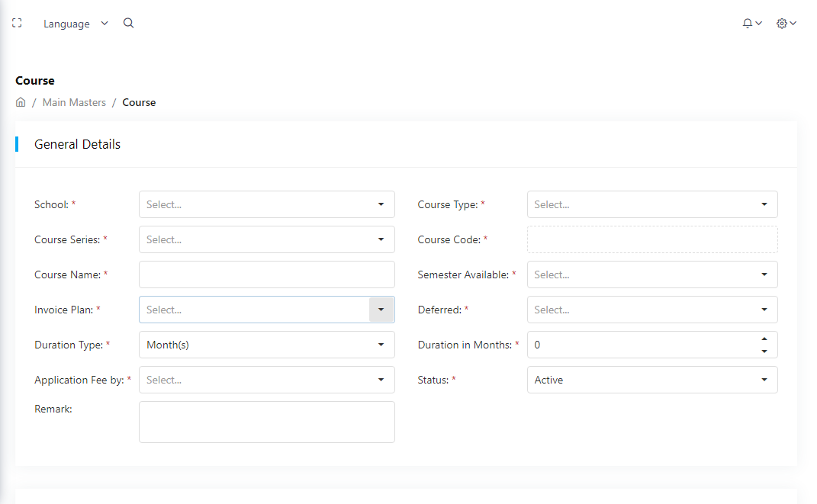Click the Language label text
Viewport: 817px width, 504px height.
tap(66, 24)
